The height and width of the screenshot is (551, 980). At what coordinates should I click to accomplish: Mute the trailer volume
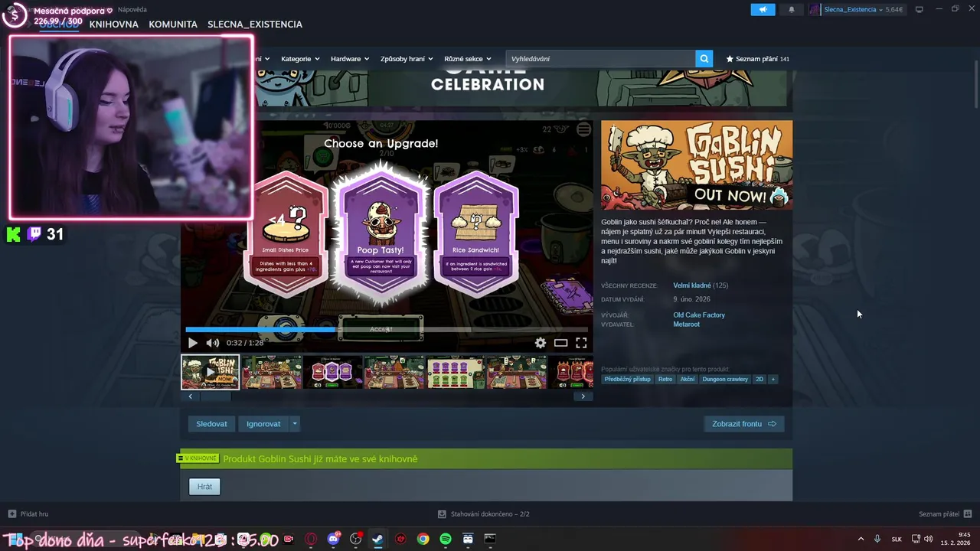[212, 343]
